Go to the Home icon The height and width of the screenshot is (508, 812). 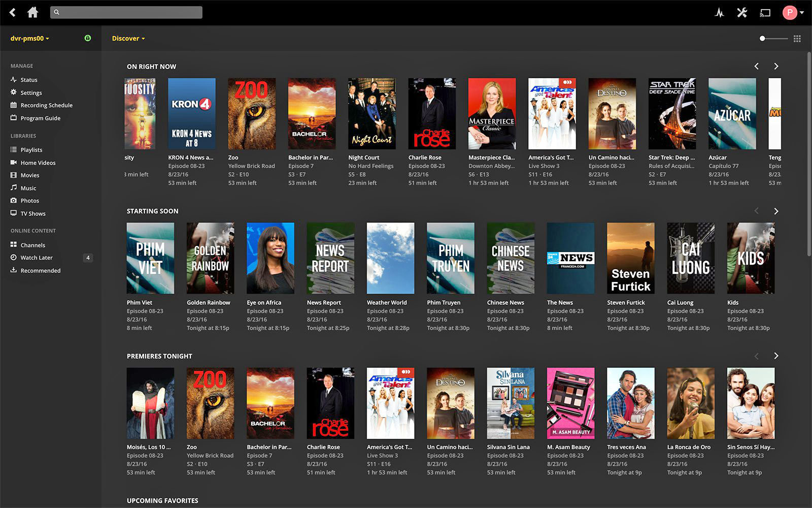pyautogui.click(x=32, y=13)
